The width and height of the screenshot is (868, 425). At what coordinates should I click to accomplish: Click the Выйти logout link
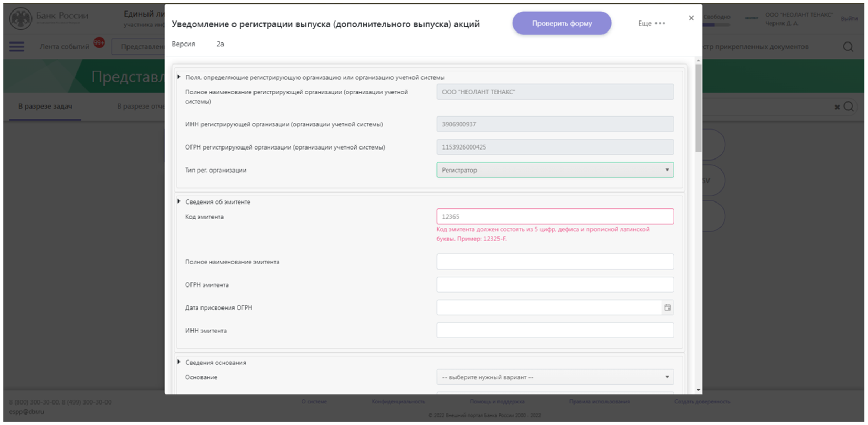pos(849,19)
